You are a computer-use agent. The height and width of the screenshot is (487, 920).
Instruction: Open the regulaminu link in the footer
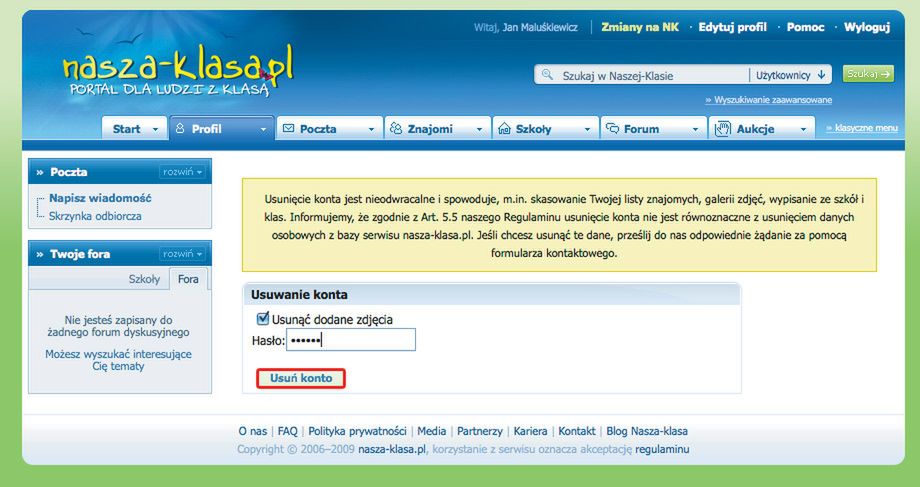pos(662,449)
